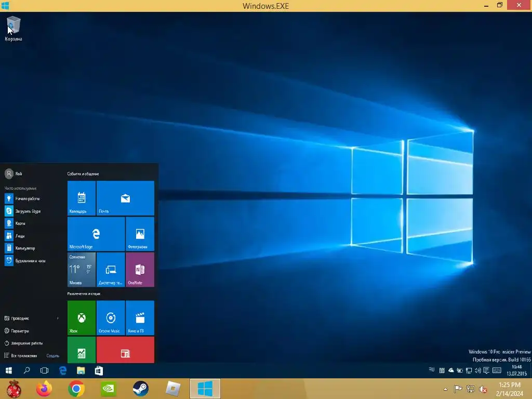Click the inner clock showing 13.07.2015

tap(516, 370)
